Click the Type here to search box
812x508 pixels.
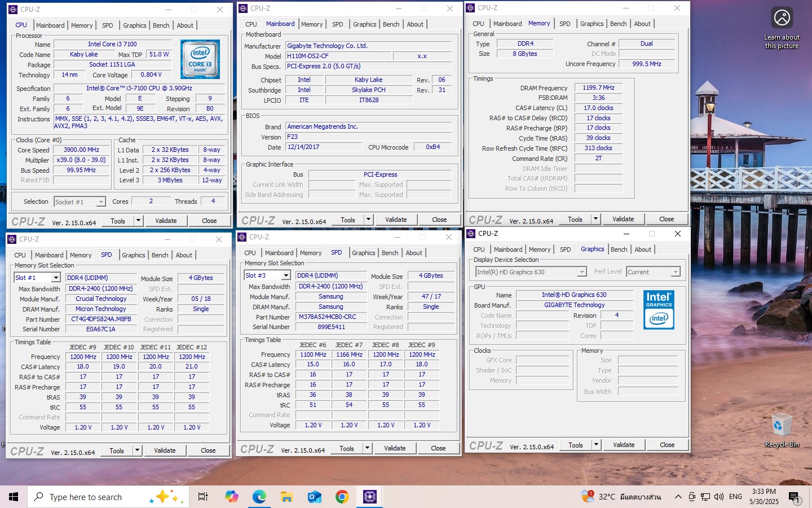click(x=107, y=497)
